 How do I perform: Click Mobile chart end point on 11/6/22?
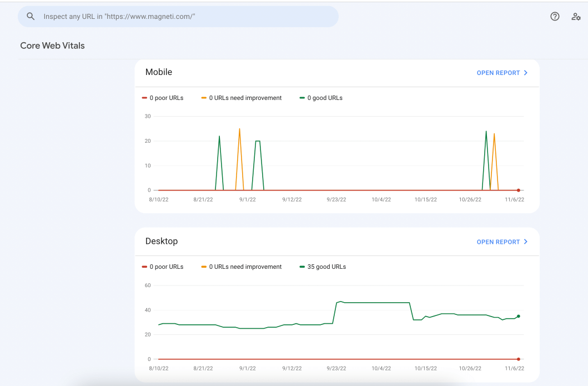[519, 190]
